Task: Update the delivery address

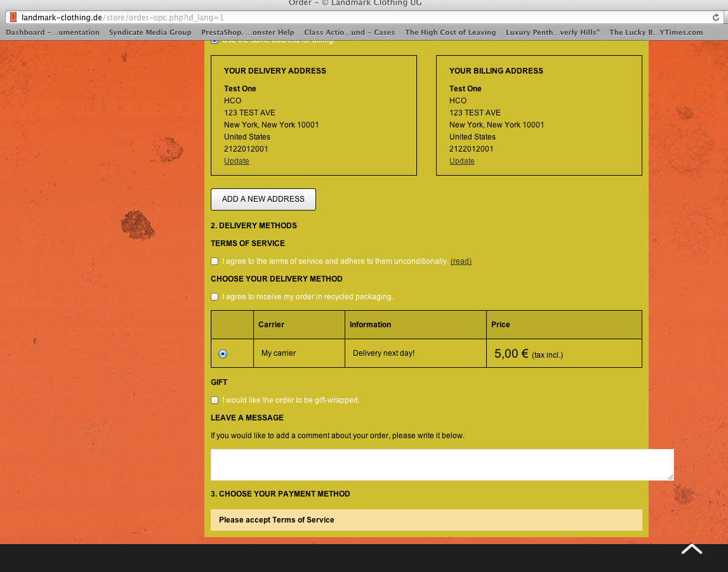Action: click(237, 161)
